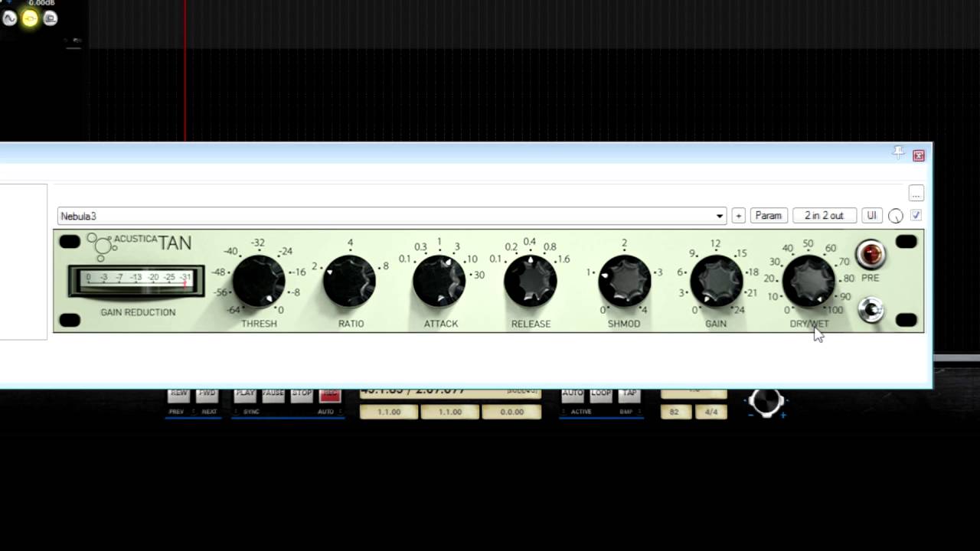The image size is (980, 551).
Task: Flip the metal toggle switch below PRE
Action: click(871, 310)
